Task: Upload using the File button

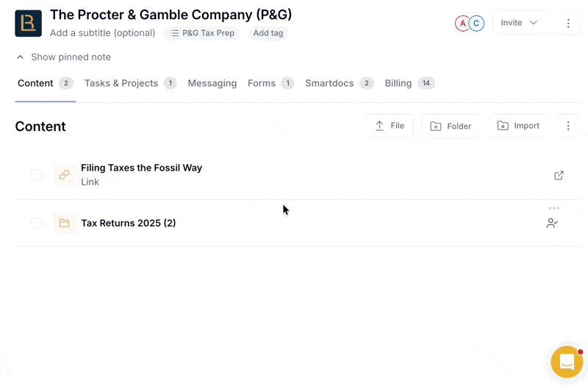Action: [x=390, y=126]
